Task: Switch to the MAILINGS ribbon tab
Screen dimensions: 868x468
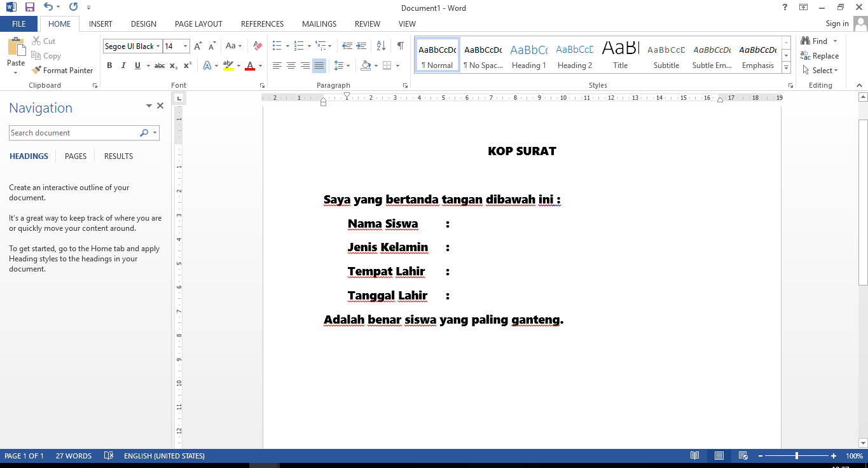Action: [x=319, y=24]
